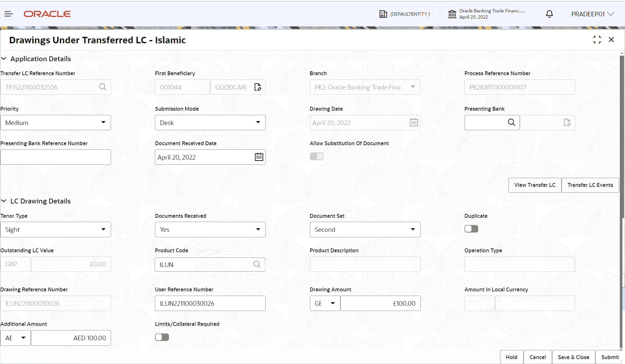Collapse the LC Drawing Details section
The image size is (625, 364).
click(4, 201)
